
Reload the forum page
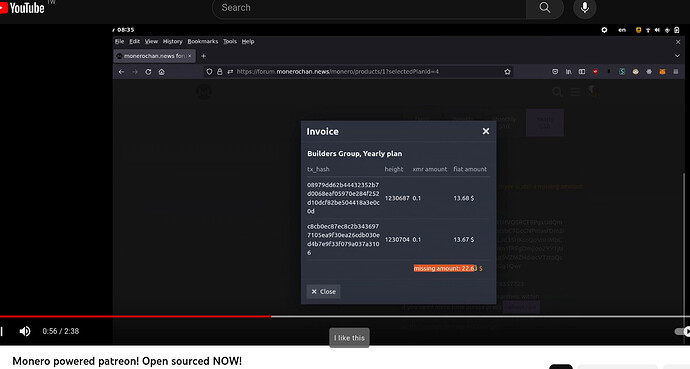(x=148, y=72)
